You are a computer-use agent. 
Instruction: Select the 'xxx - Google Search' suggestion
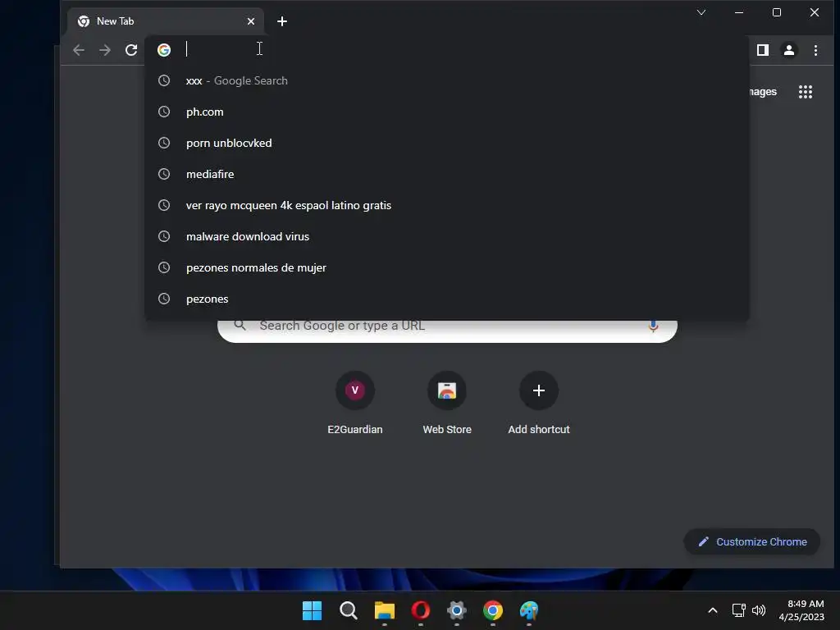coord(447,81)
